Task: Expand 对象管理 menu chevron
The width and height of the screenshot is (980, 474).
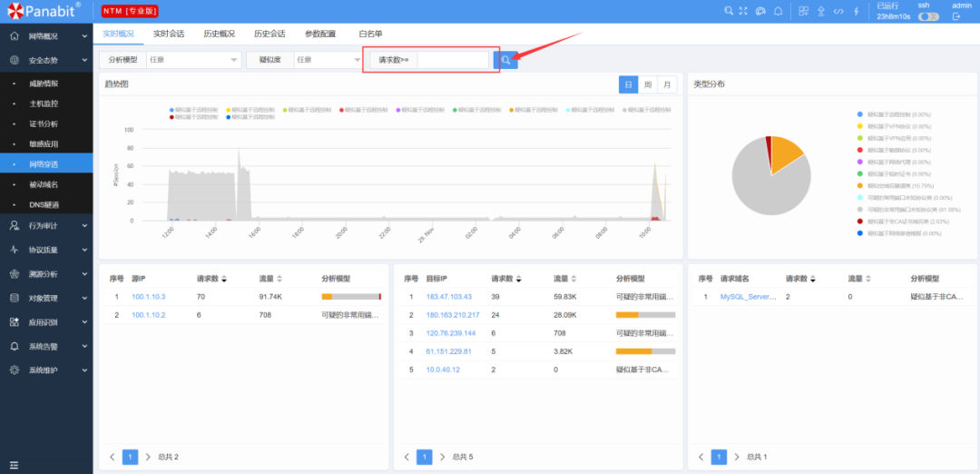Action: point(84,298)
